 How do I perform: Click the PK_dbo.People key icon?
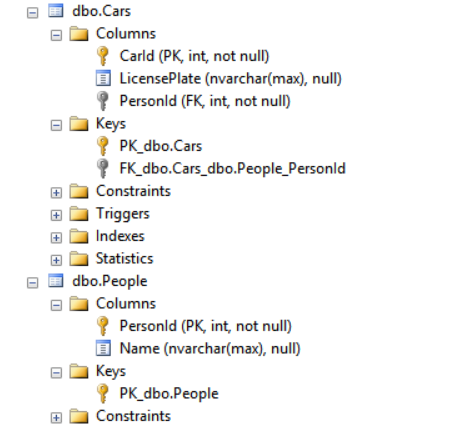pos(103,393)
